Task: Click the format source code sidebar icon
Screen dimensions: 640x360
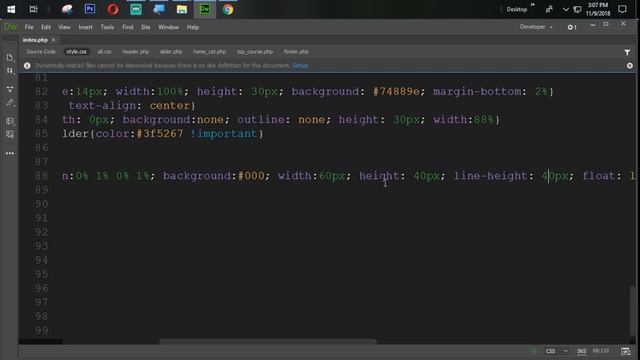Action: click(x=10, y=103)
